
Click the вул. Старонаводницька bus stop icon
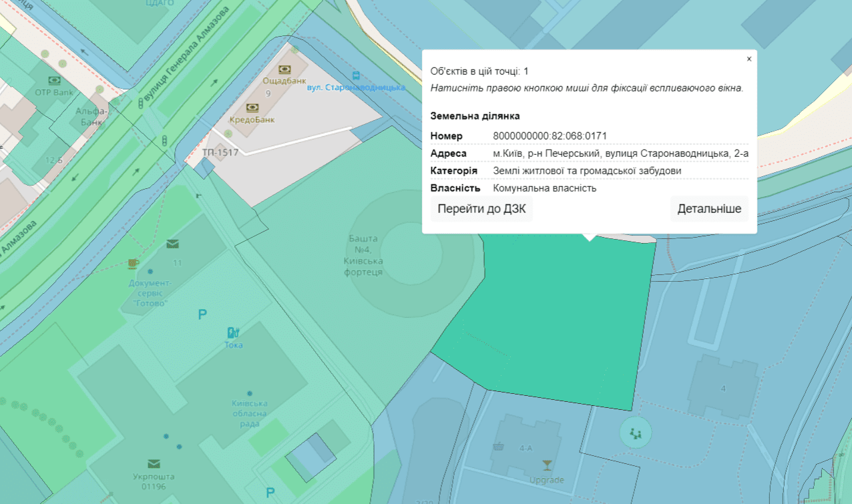tap(356, 76)
